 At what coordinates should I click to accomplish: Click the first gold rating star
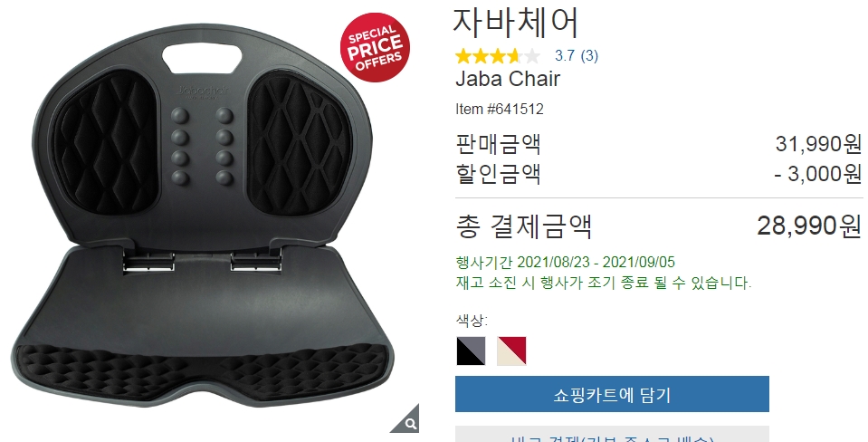pyautogui.click(x=463, y=56)
